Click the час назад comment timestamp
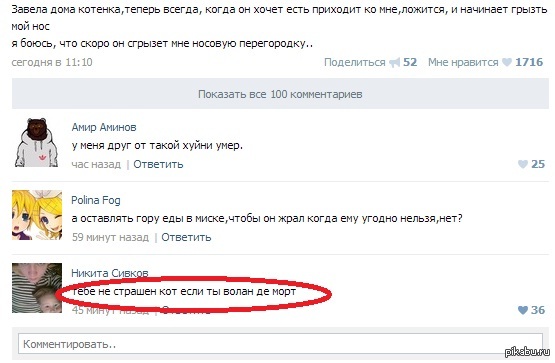555x363 pixels. tap(96, 164)
